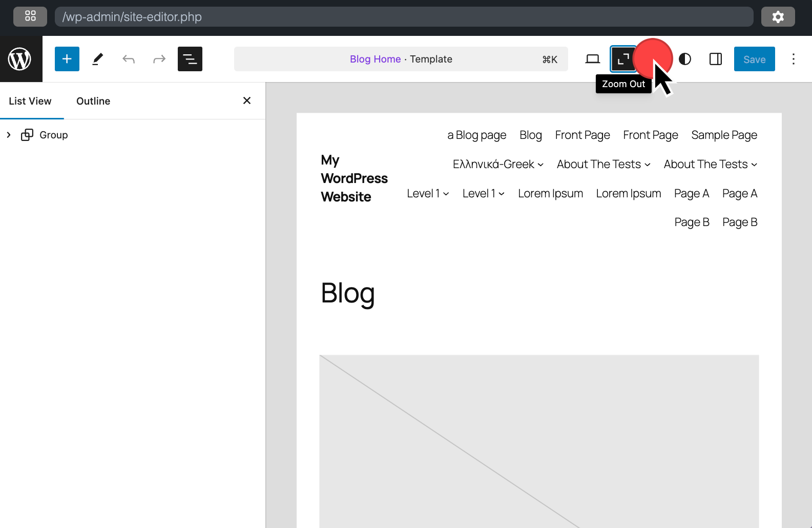Toggle the Settings sidebar panel
This screenshot has width=812, height=528.
coord(716,59)
